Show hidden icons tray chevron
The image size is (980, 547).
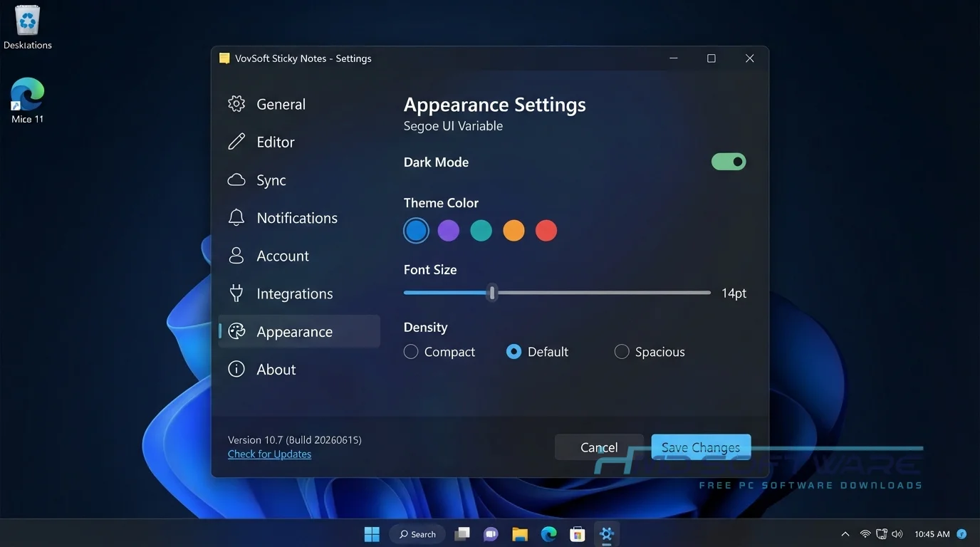(845, 534)
